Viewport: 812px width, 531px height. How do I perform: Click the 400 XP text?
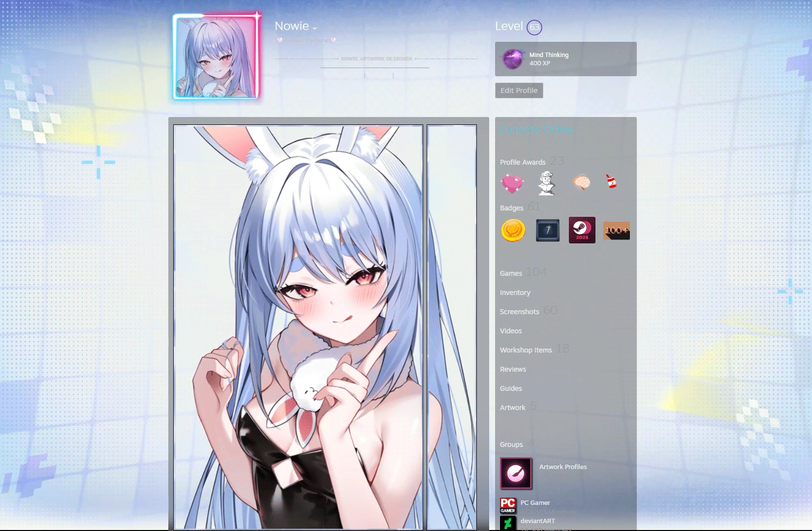(x=540, y=63)
